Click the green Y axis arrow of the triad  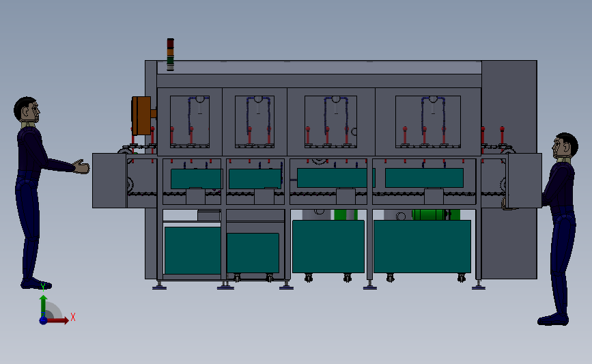click(43, 306)
